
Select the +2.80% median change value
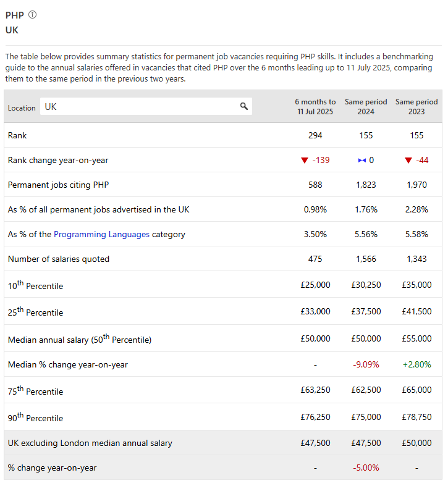pos(416,364)
